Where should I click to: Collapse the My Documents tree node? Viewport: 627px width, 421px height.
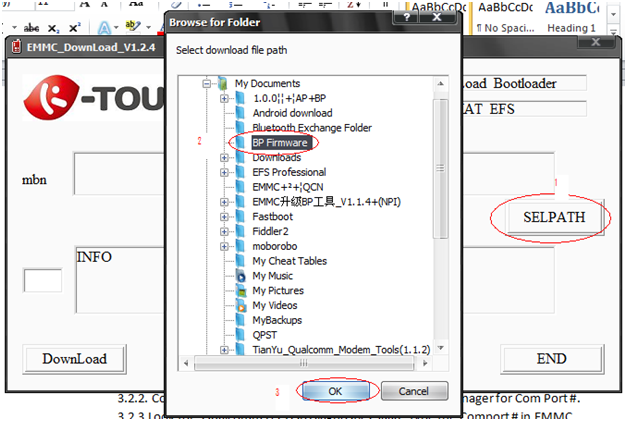pyautogui.click(x=207, y=84)
